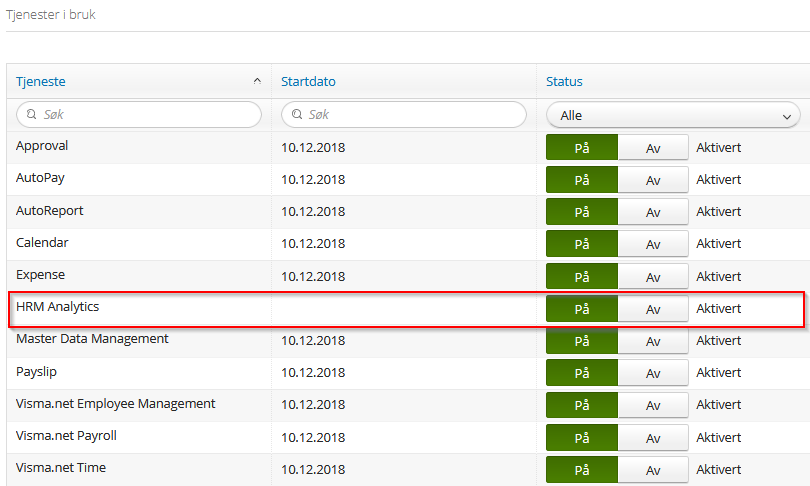810x486 pixels.
Task: Click Aktivert status in Visma.net Payroll row
Action: coord(719,438)
